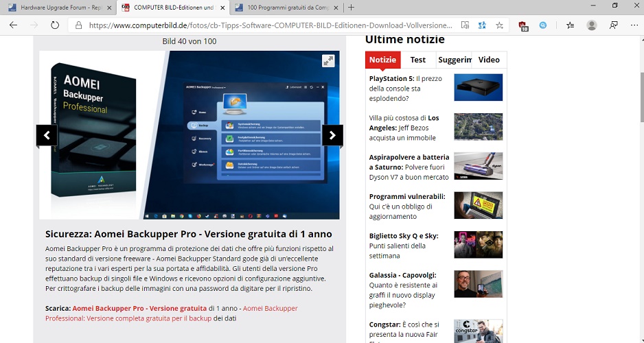Image resolution: width=644 pixels, height=343 pixels.
Task: Select the Notizie tab
Action: click(382, 60)
